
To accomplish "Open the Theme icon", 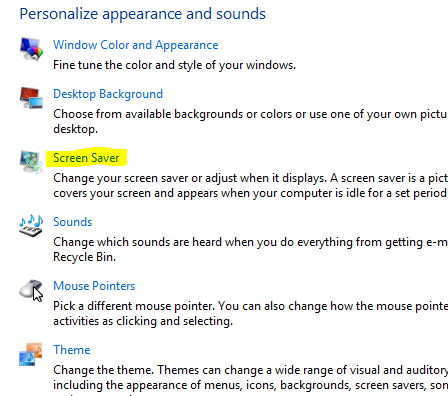I will point(31,354).
